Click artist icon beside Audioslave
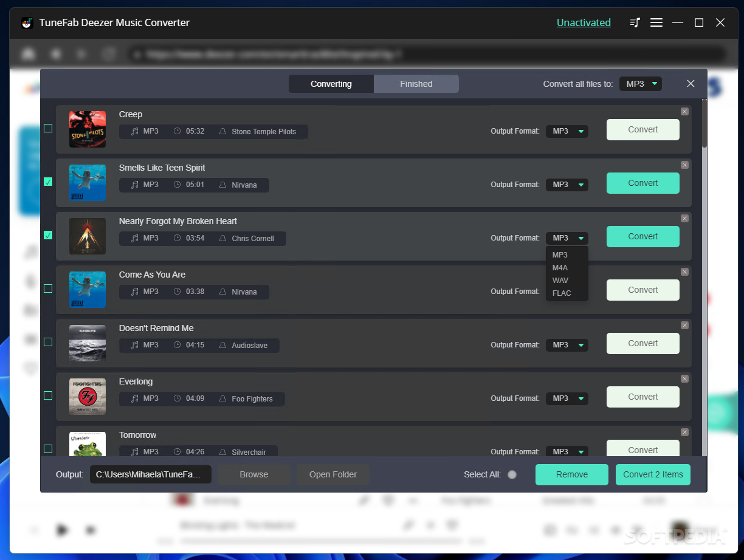 click(223, 345)
